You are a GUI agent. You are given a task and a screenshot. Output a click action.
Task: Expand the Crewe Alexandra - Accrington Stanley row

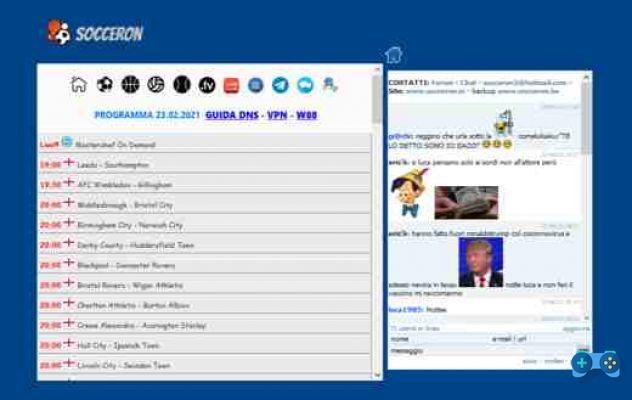[x=204, y=325]
